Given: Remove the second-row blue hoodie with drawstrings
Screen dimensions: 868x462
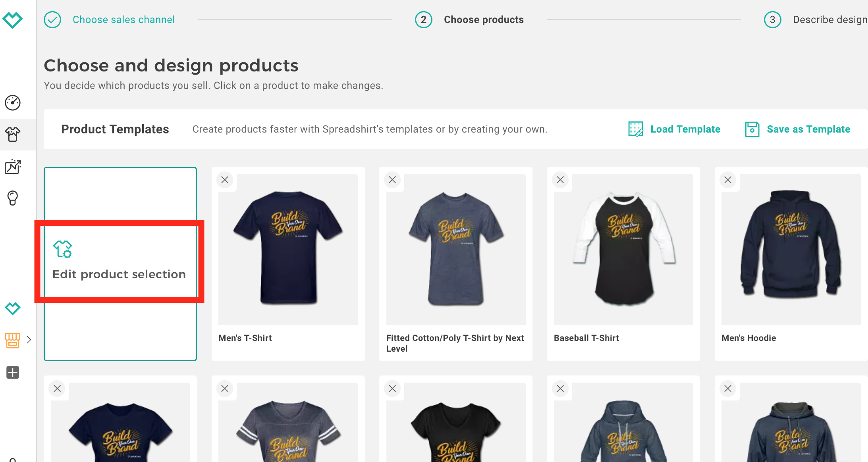Looking at the screenshot, I should (560, 389).
